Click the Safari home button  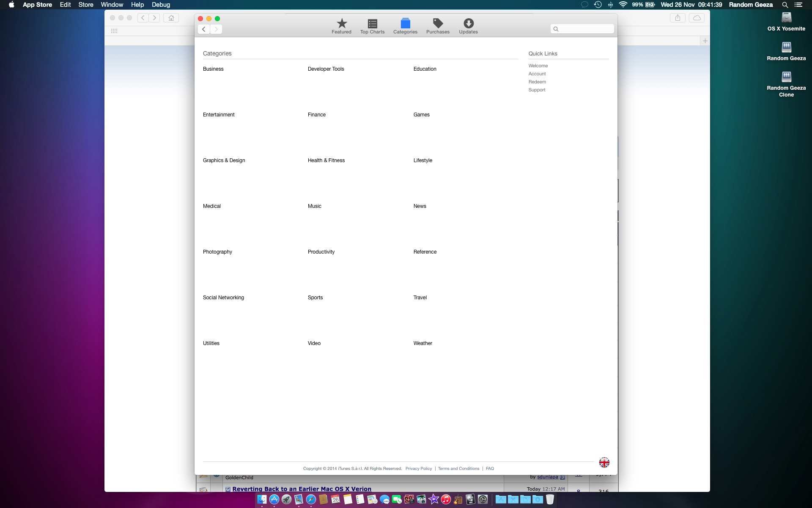pos(171,18)
